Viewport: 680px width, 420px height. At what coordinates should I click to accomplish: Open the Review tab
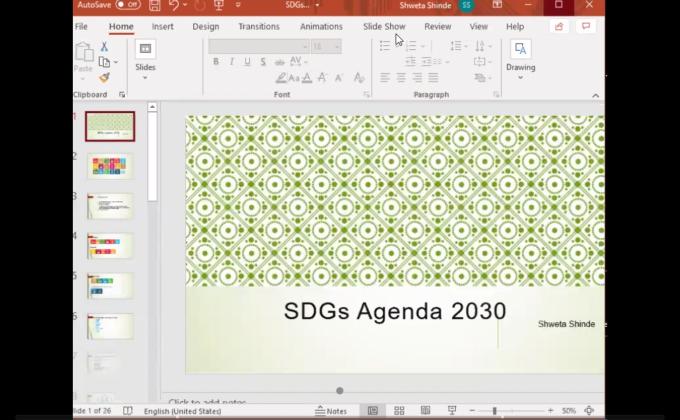438,26
